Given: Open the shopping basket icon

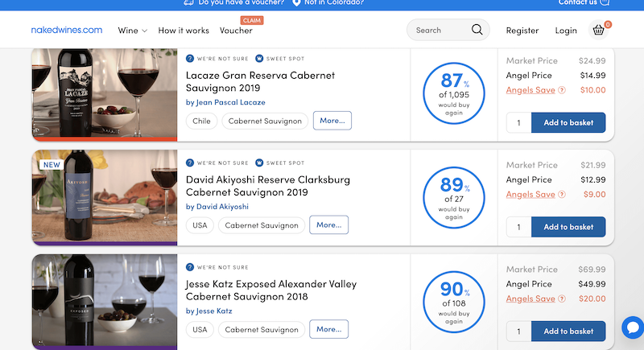Looking at the screenshot, I should (599, 31).
